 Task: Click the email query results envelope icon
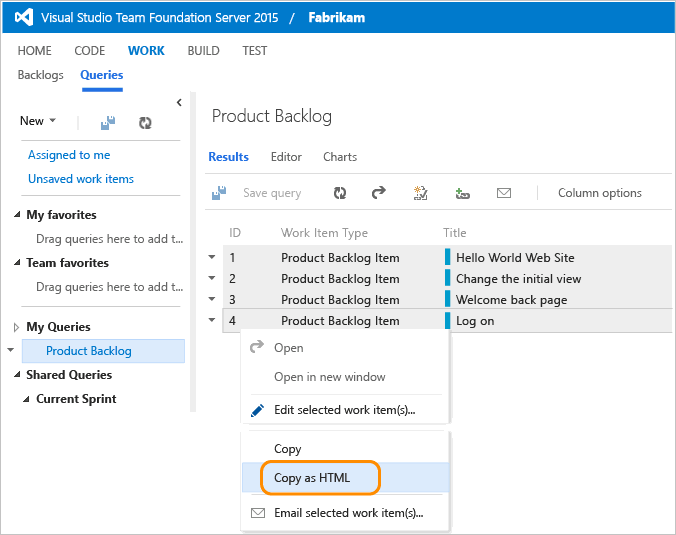504,193
